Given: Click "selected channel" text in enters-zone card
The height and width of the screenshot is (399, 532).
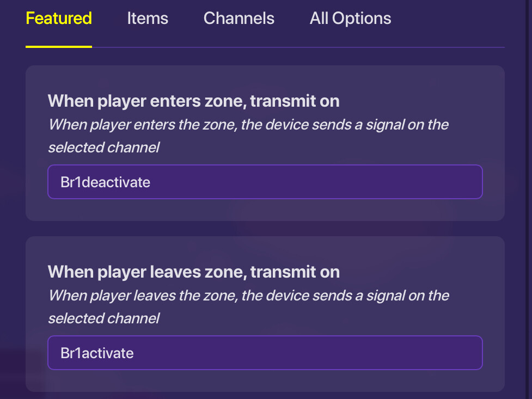Looking at the screenshot, I should point(103,148).
